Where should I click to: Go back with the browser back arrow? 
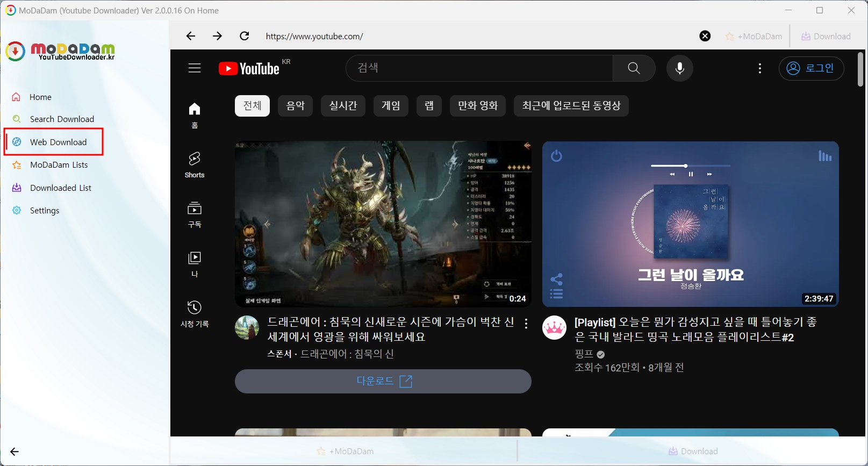(x=191, y=36)
